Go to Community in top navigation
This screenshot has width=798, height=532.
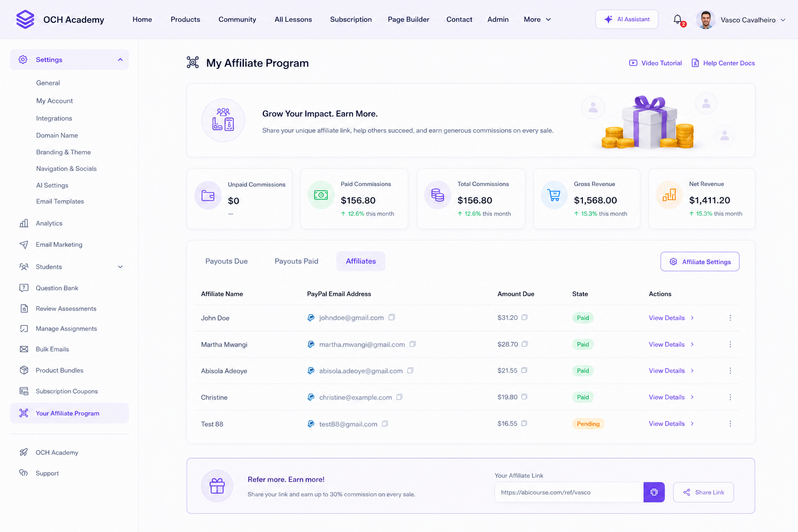click(x=237, y=19)
